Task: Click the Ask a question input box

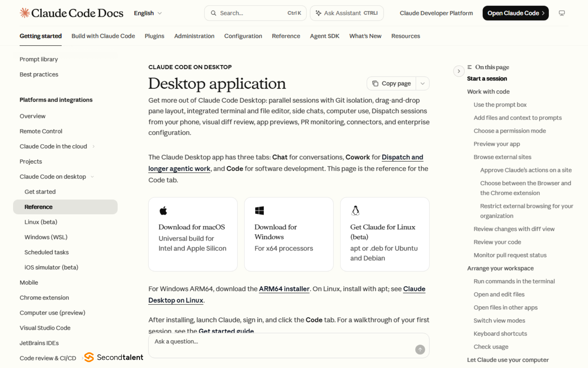Action: pyautogui.click(x=289, y=345)
